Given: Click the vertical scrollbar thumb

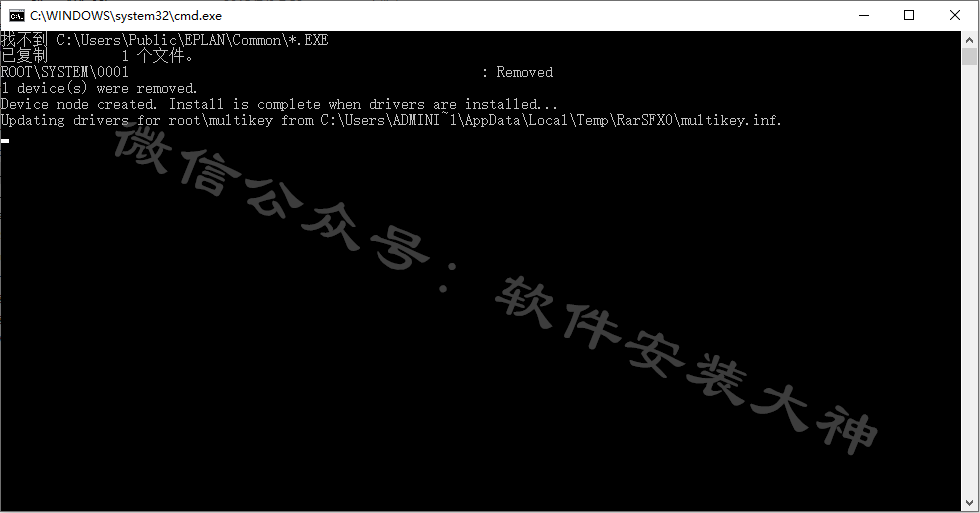Looking at the screenshot, I should (969, 56).
